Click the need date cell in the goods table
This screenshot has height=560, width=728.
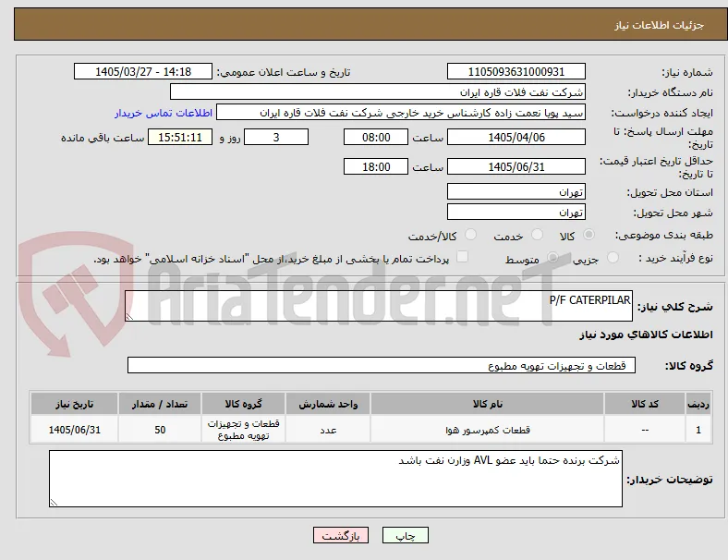tap(74, 430)
